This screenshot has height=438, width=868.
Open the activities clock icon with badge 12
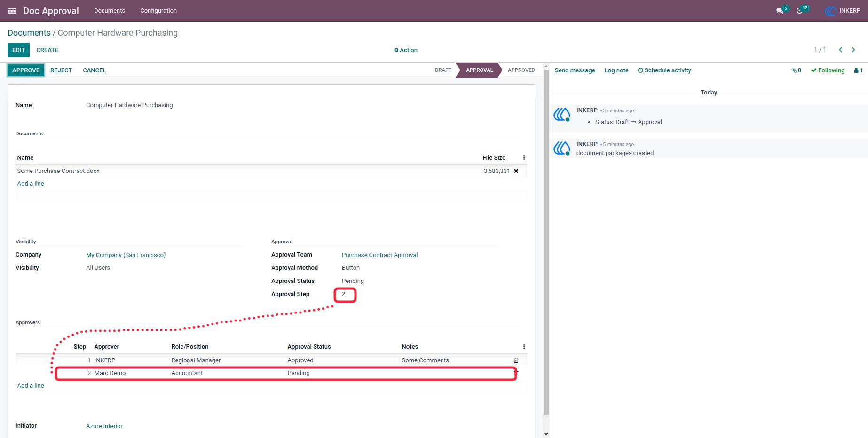(802, 10)
